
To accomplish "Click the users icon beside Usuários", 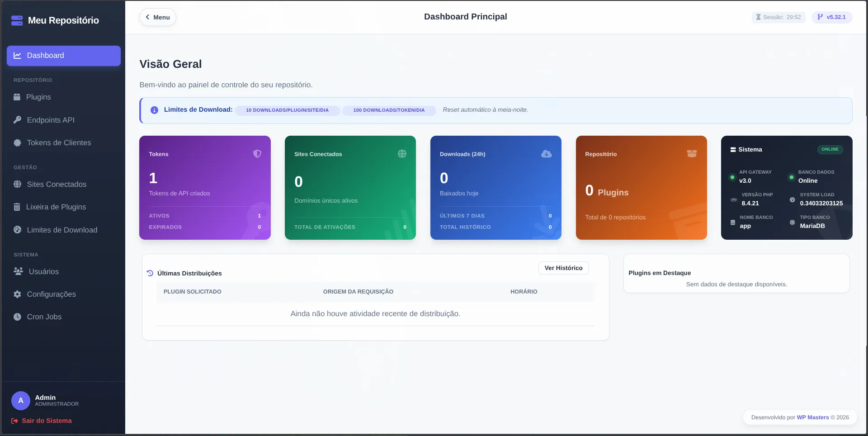I will tap(18, 271).
